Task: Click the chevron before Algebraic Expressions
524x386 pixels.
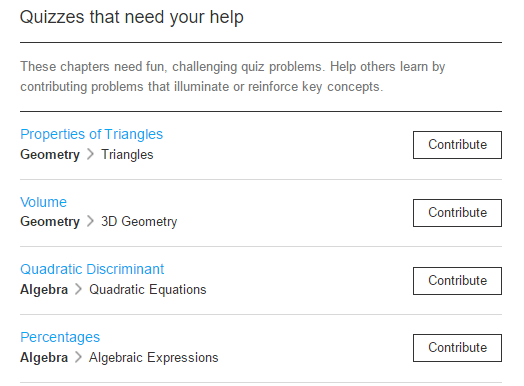Action: pyautogui.click(x=78, y=357)
